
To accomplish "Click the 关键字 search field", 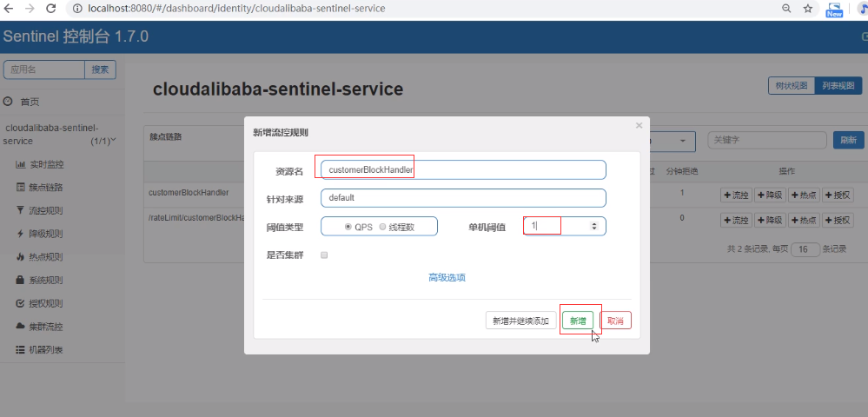I will [x=766, y=140].
